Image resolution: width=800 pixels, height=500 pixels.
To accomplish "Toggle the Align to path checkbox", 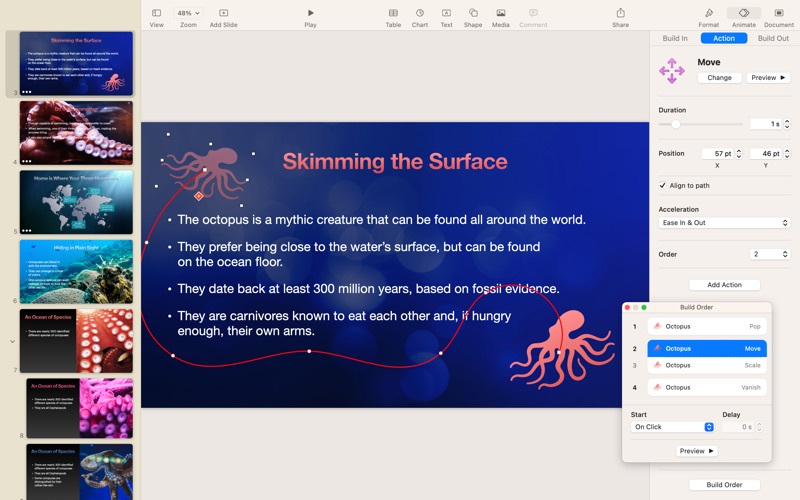I will tap(662, 185).
